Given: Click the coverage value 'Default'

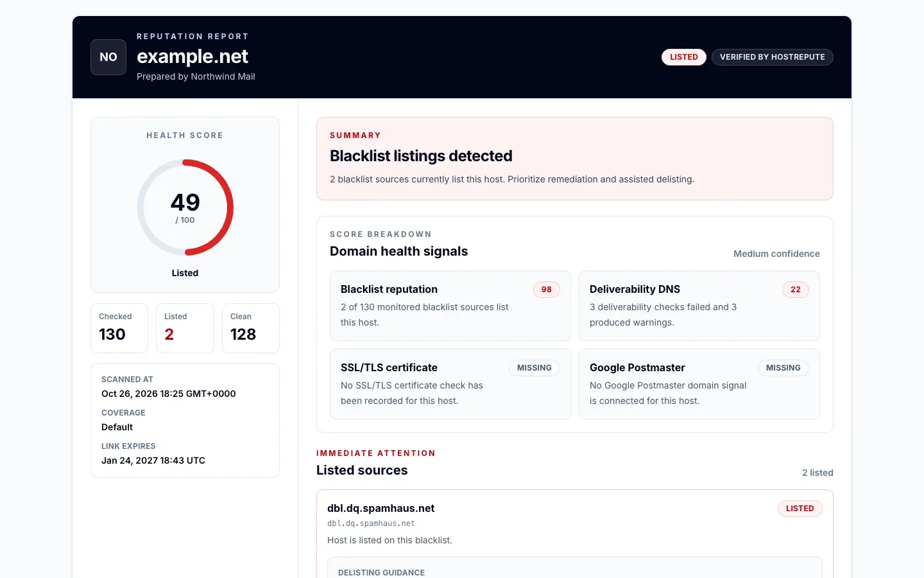Looking at the screenshot, I should pyautogui.click(x=117, y=427).
